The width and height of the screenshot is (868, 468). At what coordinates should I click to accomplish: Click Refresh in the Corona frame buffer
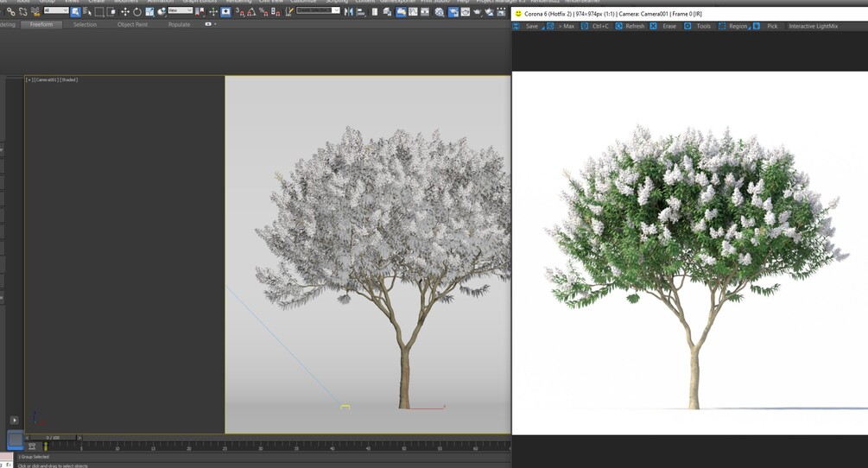click(x=630, y=26)
